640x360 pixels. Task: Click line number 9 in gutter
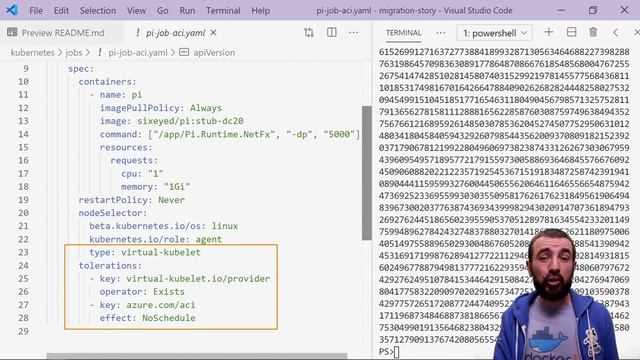point(26,69)
